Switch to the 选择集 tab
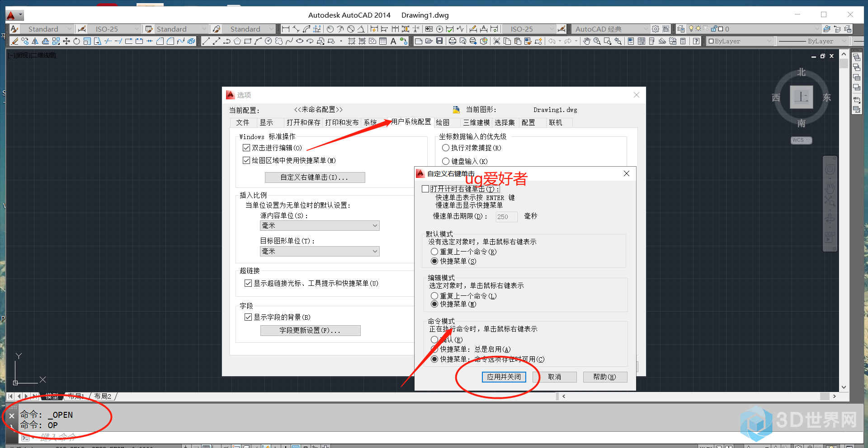The height and width of the screenshot is (448, 868). click(x=505, y=123)
